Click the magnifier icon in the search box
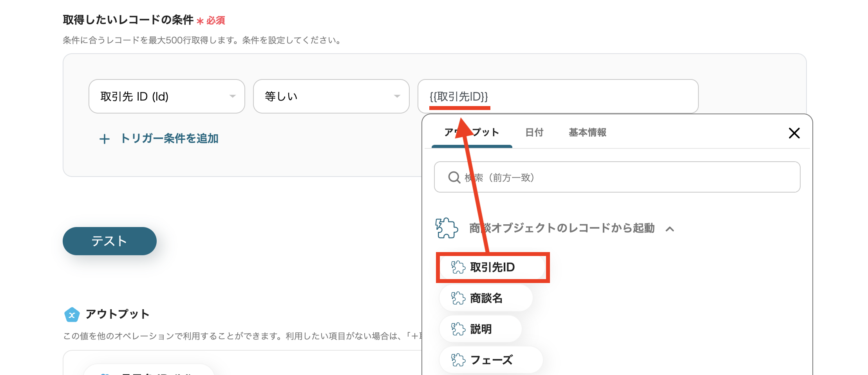The image size is (868, 375). tap(454, 177)
